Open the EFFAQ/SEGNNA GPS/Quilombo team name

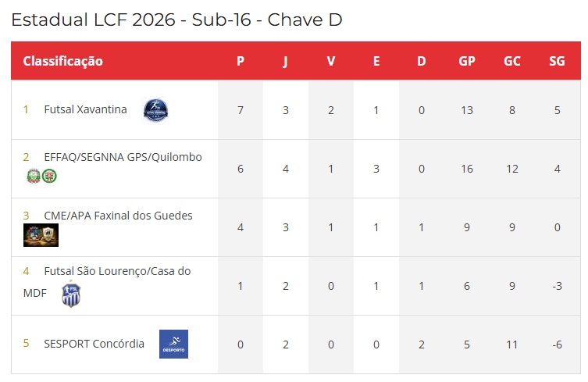[x=123, y=157]
